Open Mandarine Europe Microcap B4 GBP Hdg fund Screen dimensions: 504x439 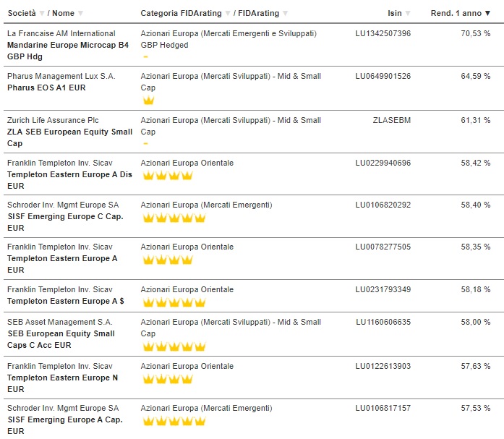[x=68, y=51]
